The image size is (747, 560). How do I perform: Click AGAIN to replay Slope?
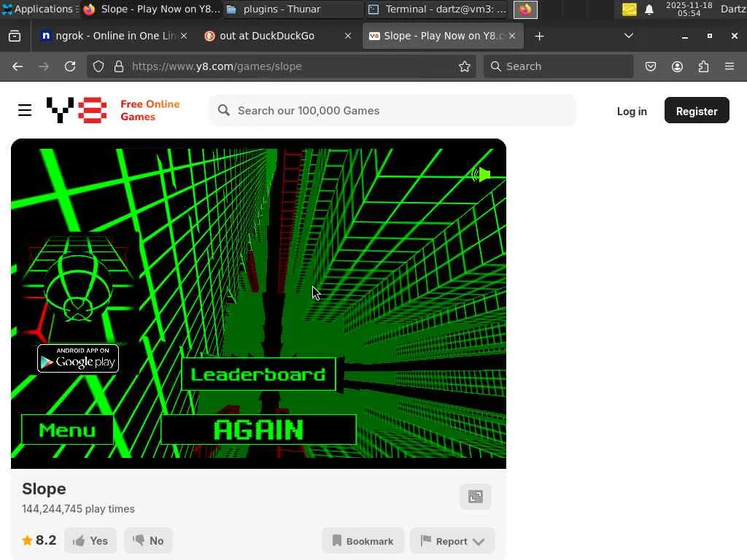pos(258,429)
